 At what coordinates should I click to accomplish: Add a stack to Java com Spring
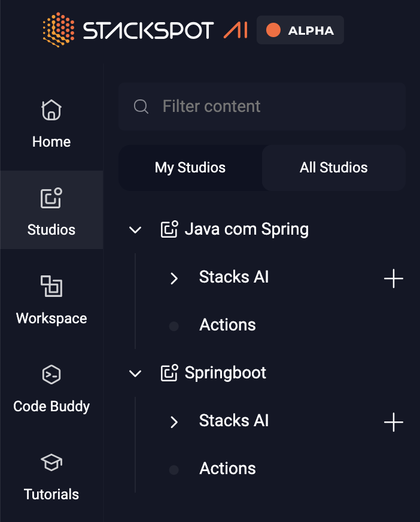pos(393,278)
